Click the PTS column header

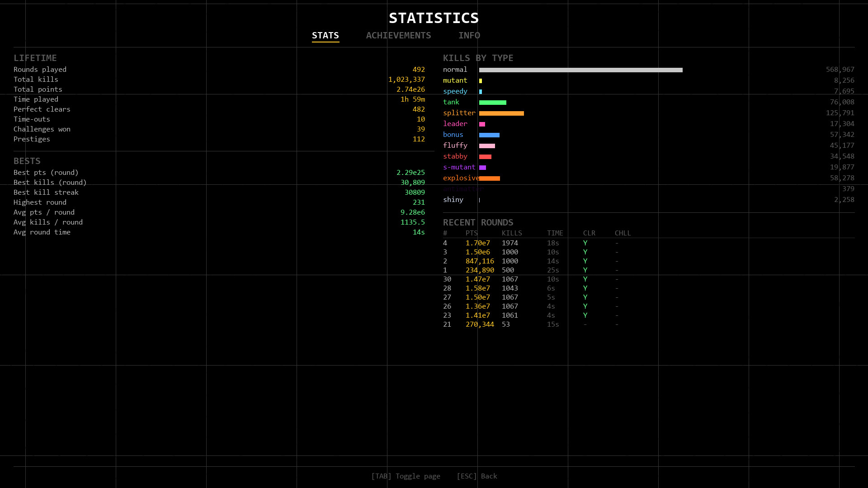pos(472,233)
